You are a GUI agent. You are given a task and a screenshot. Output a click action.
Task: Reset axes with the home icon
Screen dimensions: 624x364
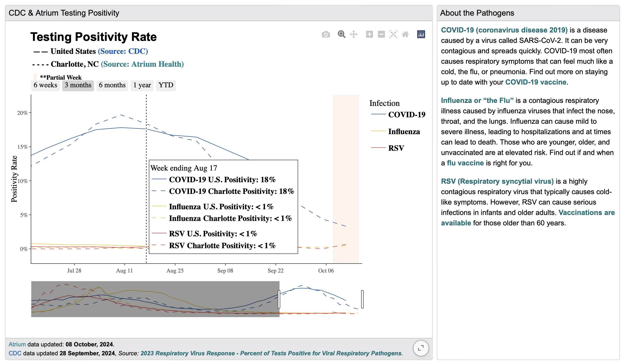pyautogui.click(x=405, y=34)
